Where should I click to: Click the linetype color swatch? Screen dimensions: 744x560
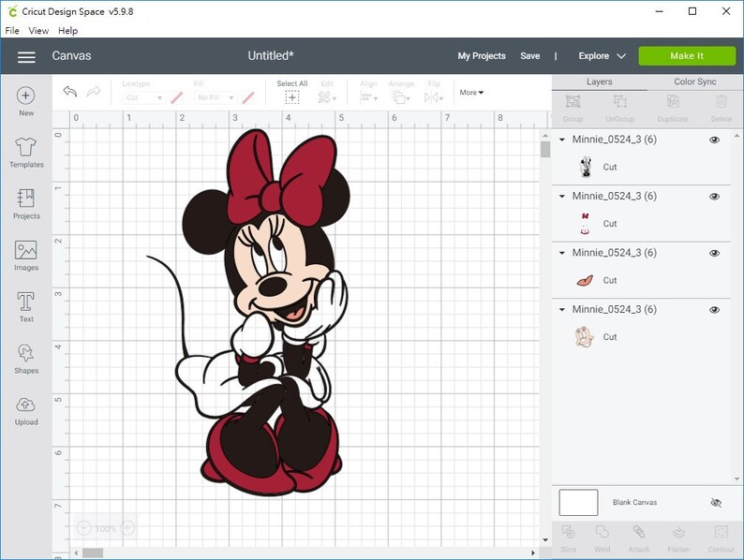click(x=177, y=98)
